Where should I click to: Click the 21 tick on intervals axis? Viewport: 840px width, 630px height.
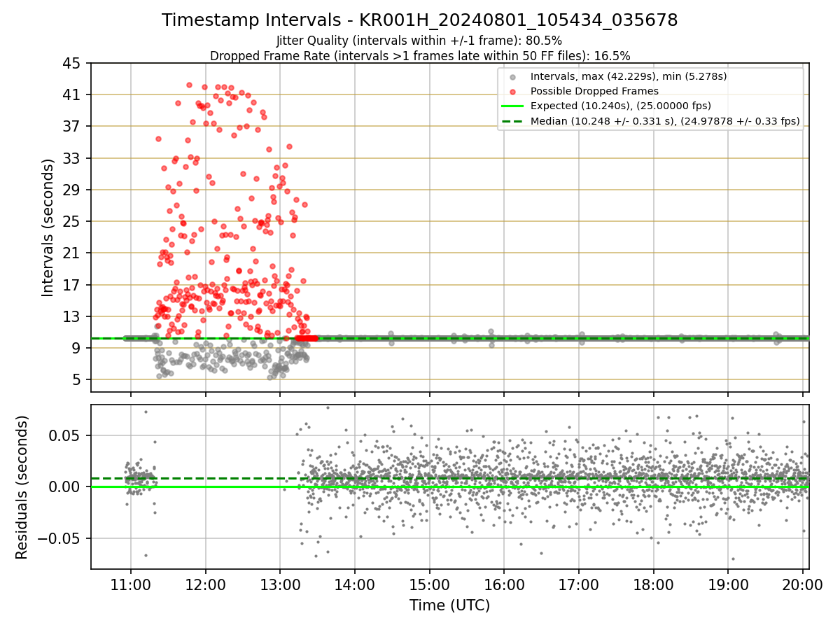tap(73, 253)
